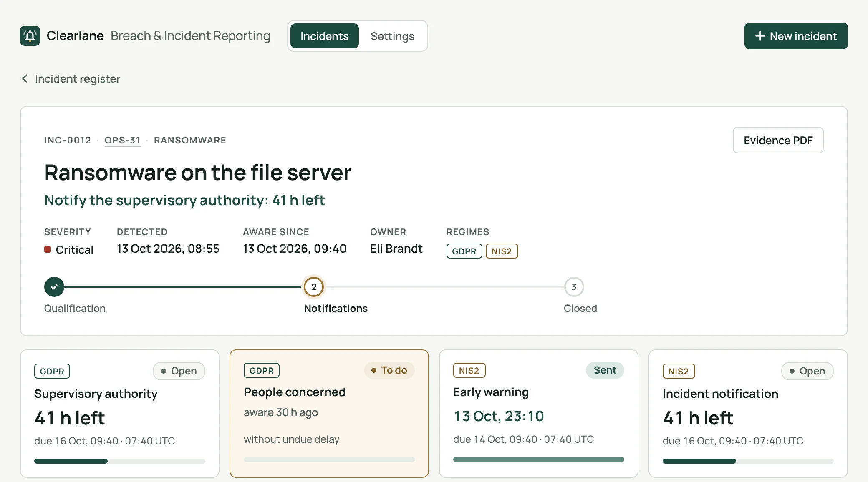
Task: Open the Incident notification card title
Action: (x=720, y=394)
